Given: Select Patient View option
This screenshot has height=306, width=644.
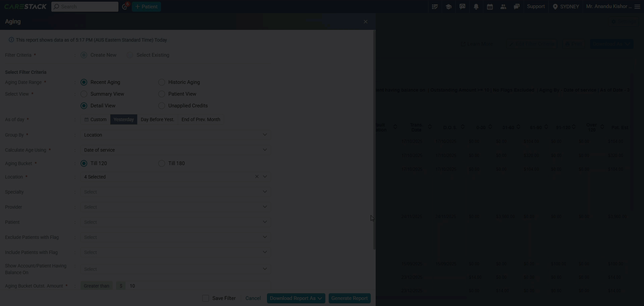Looking at the screenshot, I should 162,94.
